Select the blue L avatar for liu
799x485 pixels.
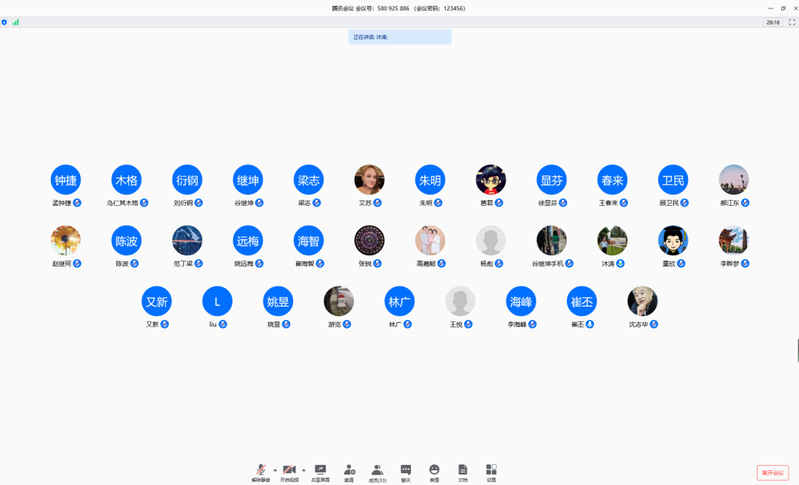click(x=217, y=301)
